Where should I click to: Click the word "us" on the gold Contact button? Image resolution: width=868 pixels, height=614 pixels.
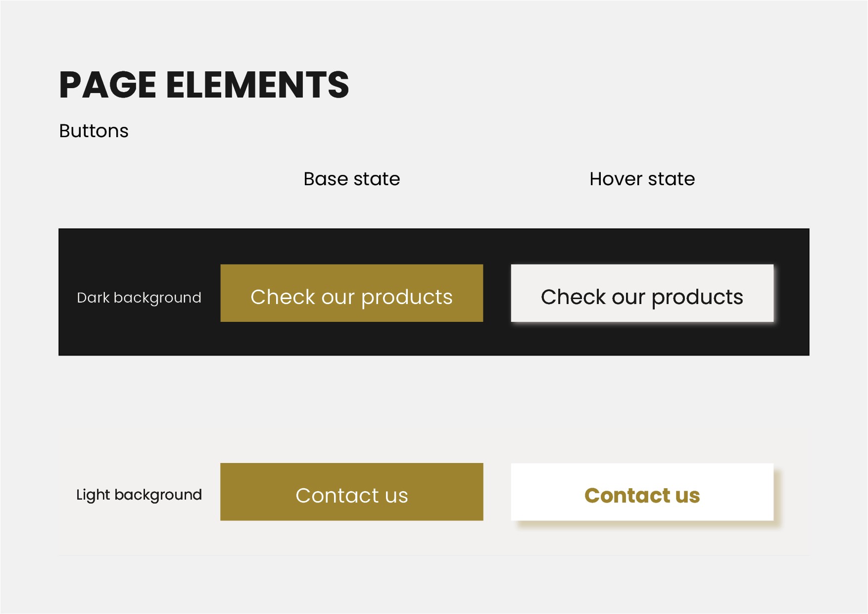tap(395, 496)
